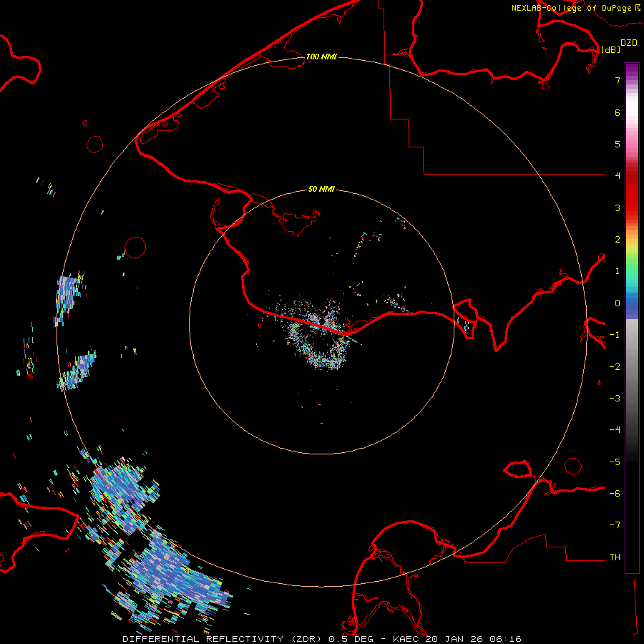
Task: Click the color scale value -5
Action: click(615, 462)
